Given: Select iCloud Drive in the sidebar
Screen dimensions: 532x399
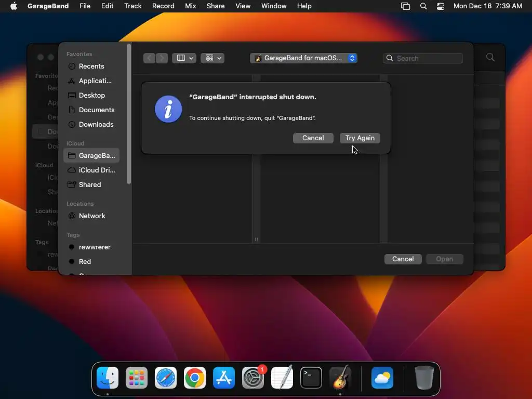Looking at the screenshot, I should tap(91, 170).
